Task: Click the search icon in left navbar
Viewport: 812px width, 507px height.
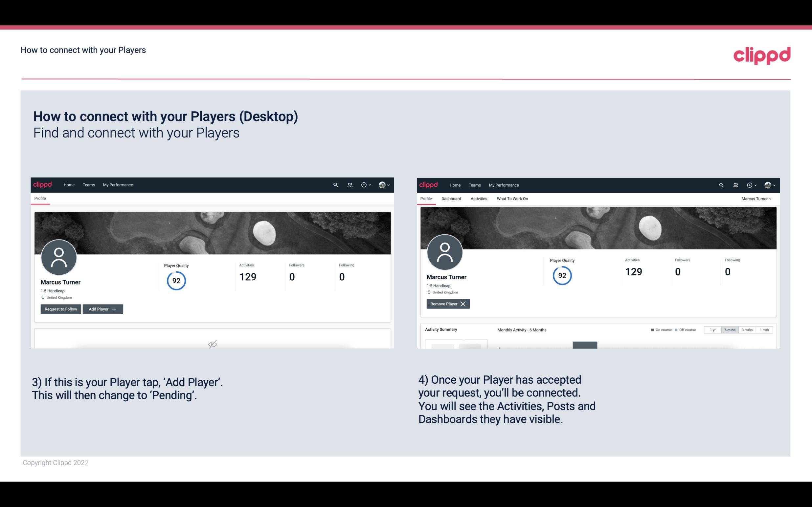Action: [x=334, y=184]
